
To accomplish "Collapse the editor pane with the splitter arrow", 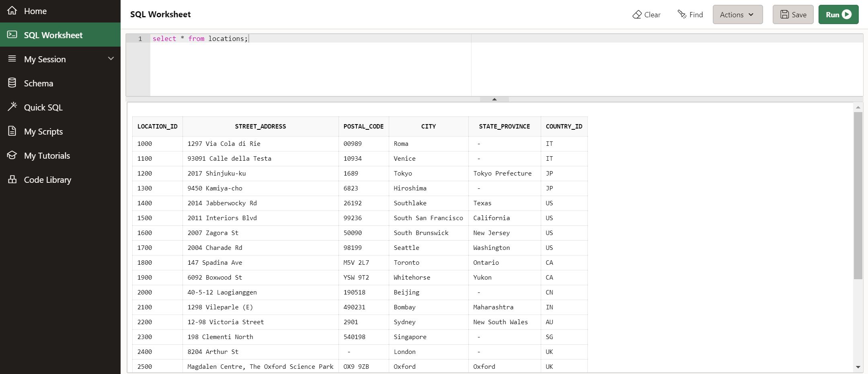I will click(x=495, y=99).
